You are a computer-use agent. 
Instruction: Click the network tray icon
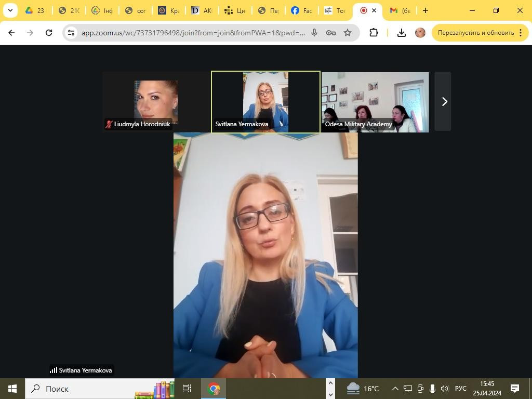[x=408, y=389]
